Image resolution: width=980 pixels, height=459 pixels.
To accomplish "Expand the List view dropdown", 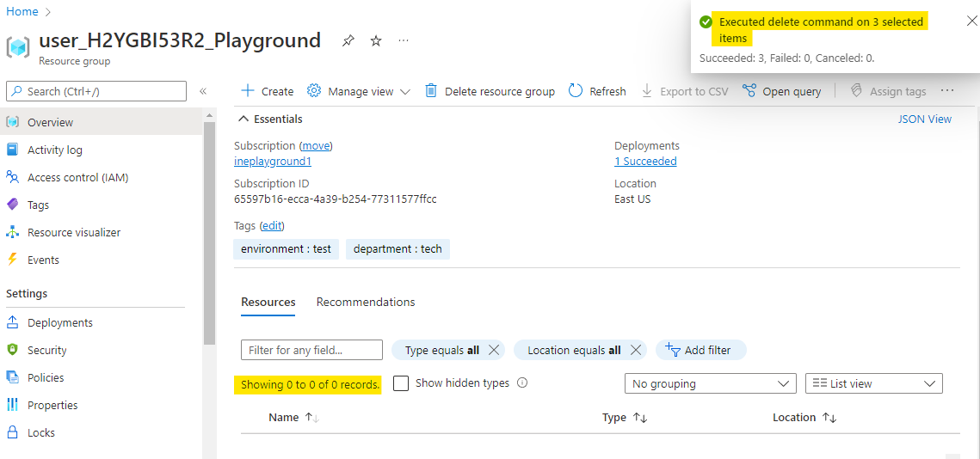I will 873,383.
